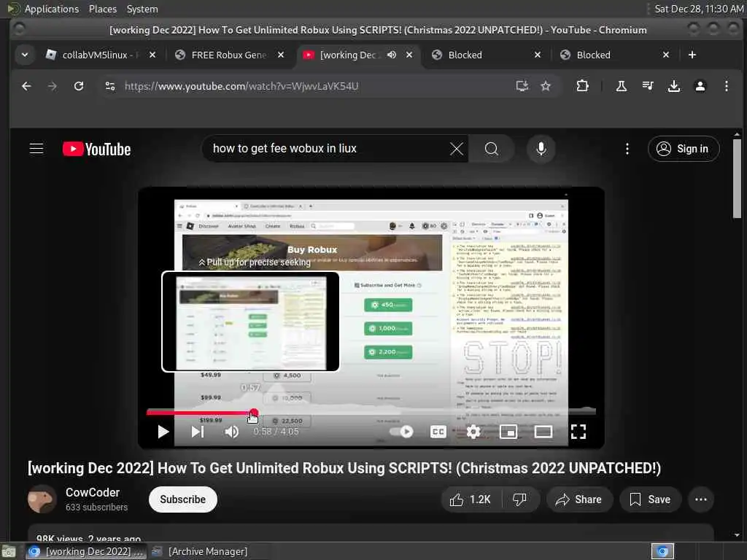The image size is (747, 560).
Task: Open Chrome Labs flask icon
Action: point(622,86)
